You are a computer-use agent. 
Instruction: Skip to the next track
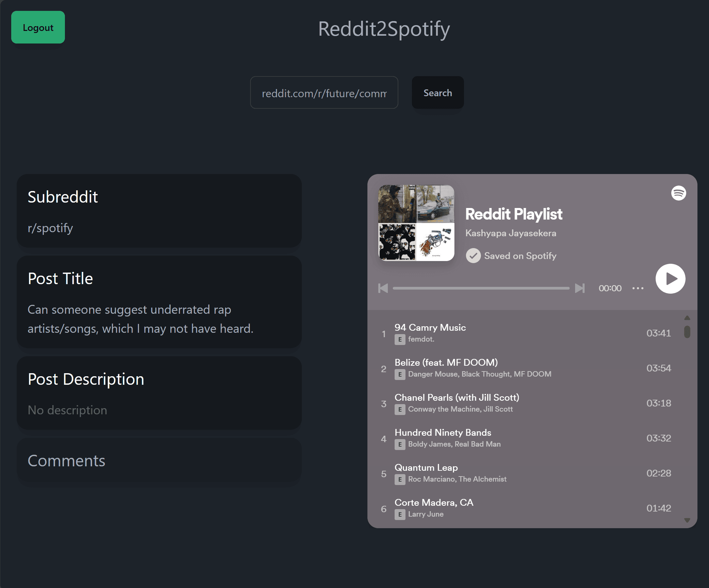pos(580,288)
